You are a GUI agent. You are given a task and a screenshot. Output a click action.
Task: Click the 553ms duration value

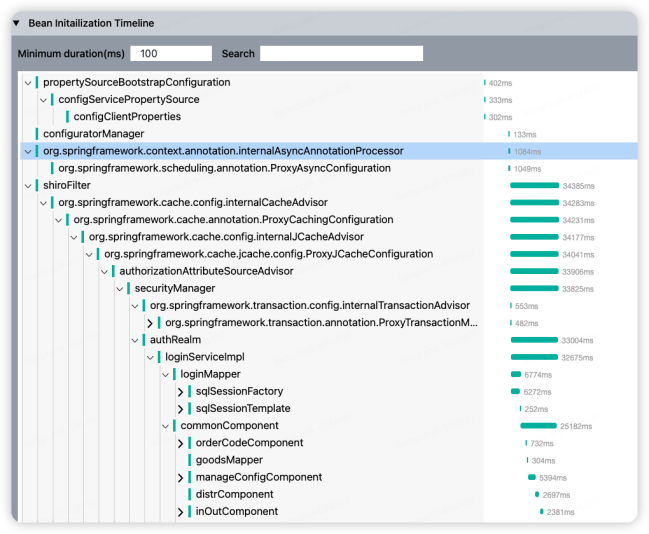(526, 306)
